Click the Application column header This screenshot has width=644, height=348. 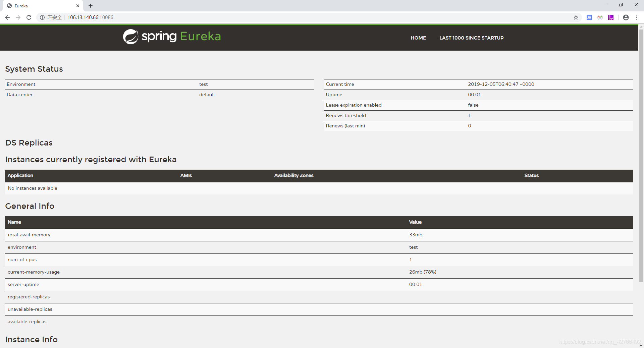point(20,175)
